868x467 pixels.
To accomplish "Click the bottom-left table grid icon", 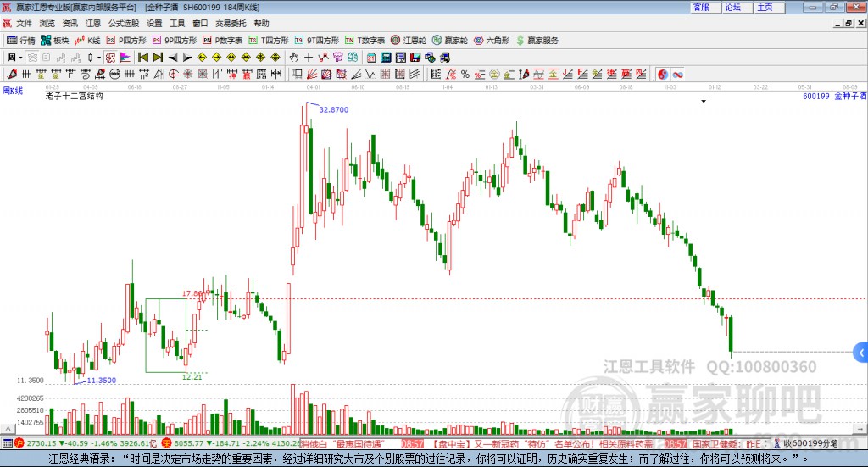I will click(7, 443).
